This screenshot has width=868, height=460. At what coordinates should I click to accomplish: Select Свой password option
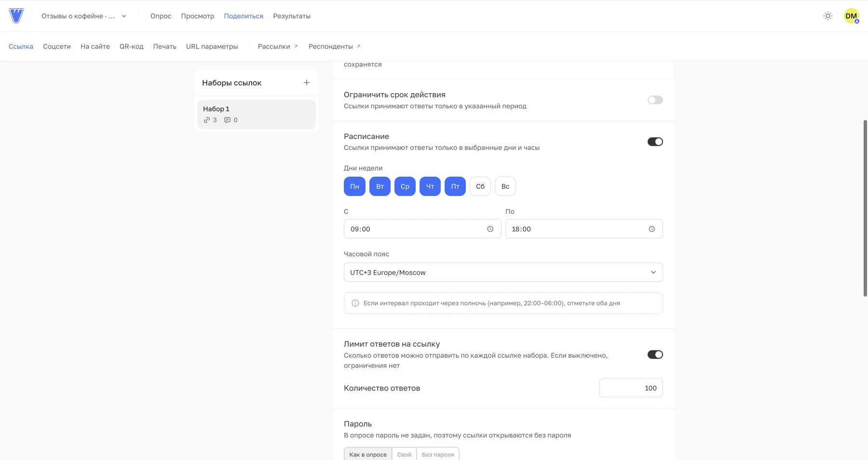tap(404, 454)
